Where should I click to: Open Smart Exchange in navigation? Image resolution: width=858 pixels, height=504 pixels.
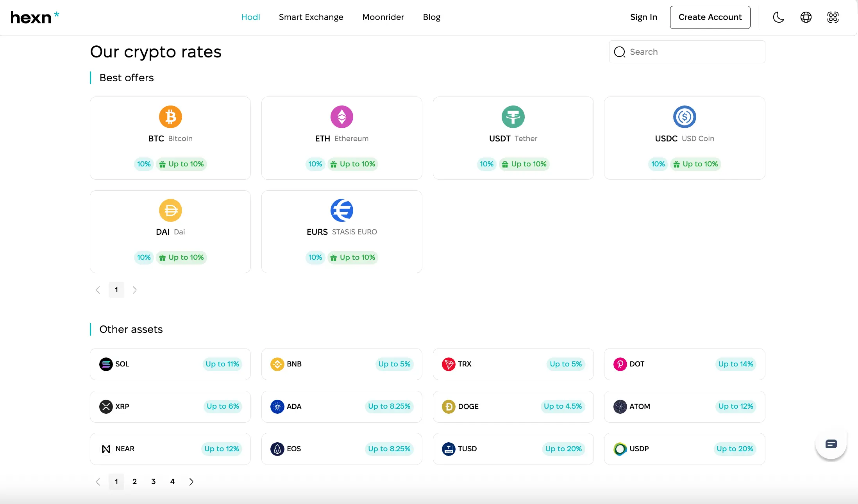pyautogui.click(x=311, y=17)
